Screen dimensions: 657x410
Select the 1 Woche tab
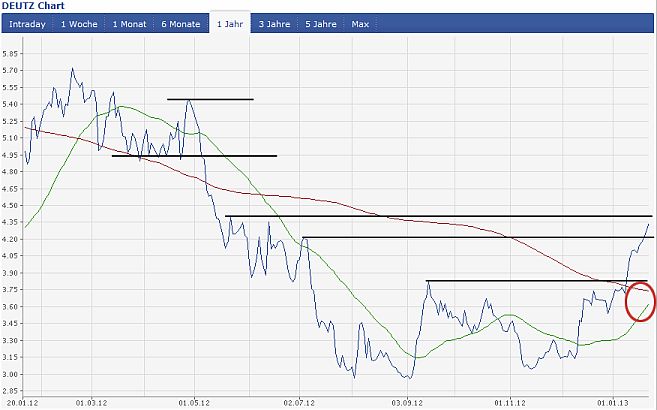pyautogui.click(x=79, y=24)
